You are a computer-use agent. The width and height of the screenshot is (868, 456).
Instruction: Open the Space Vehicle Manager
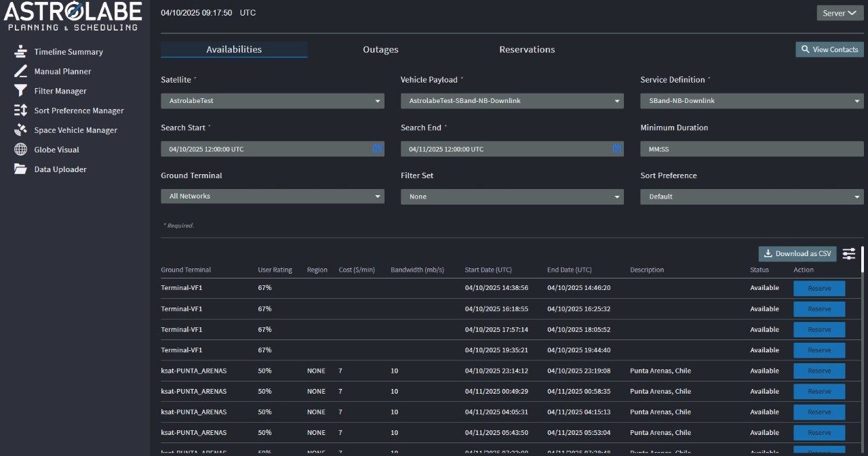pyautogui.click(x=77, y=129)
